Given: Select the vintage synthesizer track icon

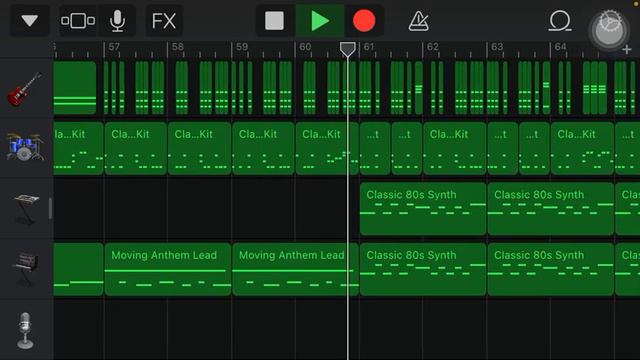Looking at the screenshot, I should 25,269.
